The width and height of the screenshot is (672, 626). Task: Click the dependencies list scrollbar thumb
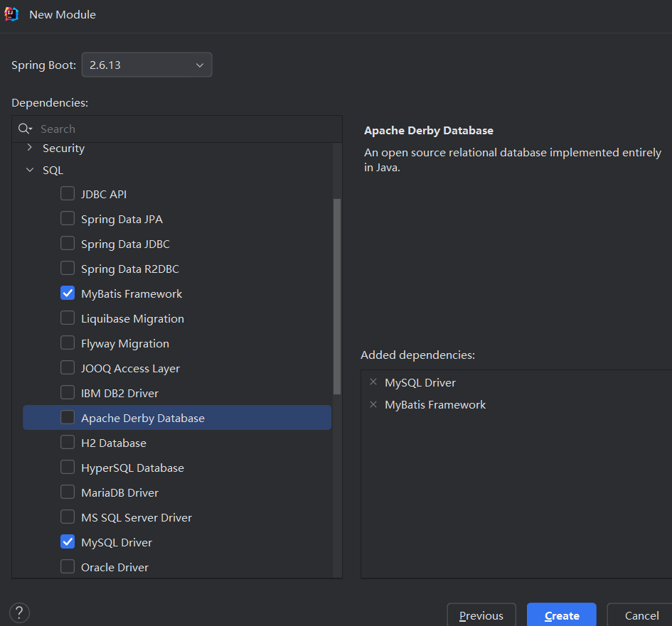pyautogui.click(x=337, y=296)
